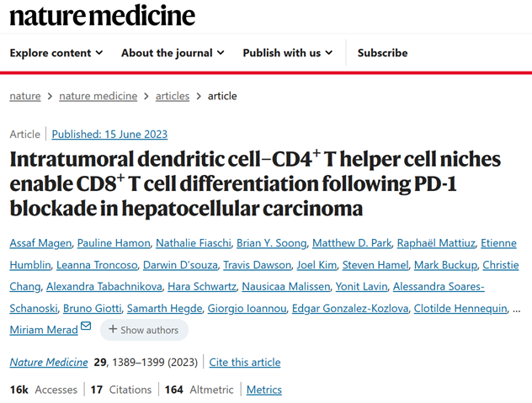Click the envelope icon beside Miriam Merad

(x=86, y=326)
